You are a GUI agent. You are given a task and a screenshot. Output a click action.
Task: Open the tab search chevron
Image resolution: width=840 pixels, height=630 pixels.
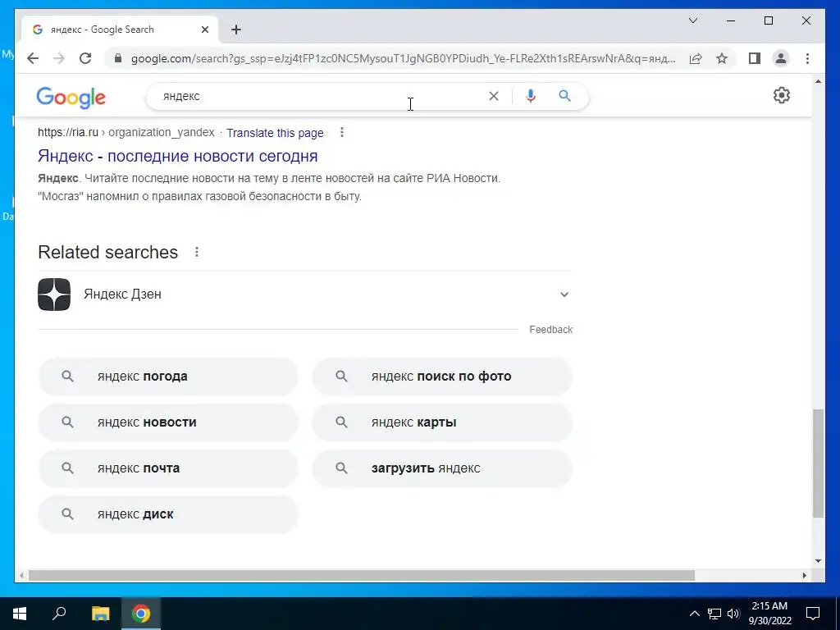[692, 21]
